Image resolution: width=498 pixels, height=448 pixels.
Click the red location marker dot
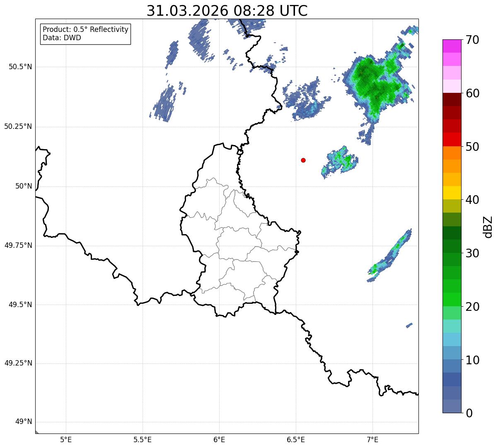coord(303,160)
